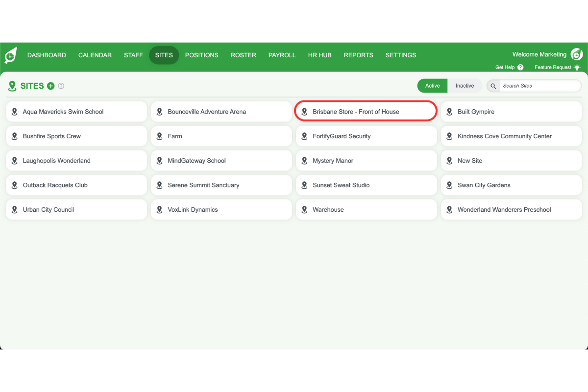Select the Active sites filter
Screen dimensions: 588x392
point(432,85)
